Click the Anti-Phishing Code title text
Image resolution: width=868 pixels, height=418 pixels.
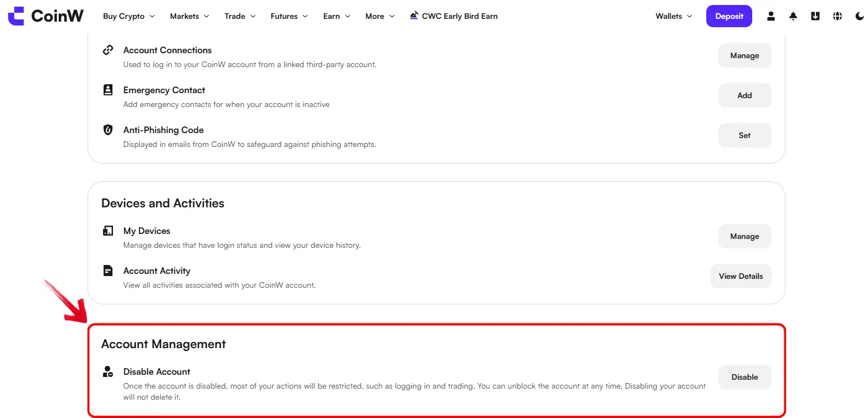click(x=163, y=130)
